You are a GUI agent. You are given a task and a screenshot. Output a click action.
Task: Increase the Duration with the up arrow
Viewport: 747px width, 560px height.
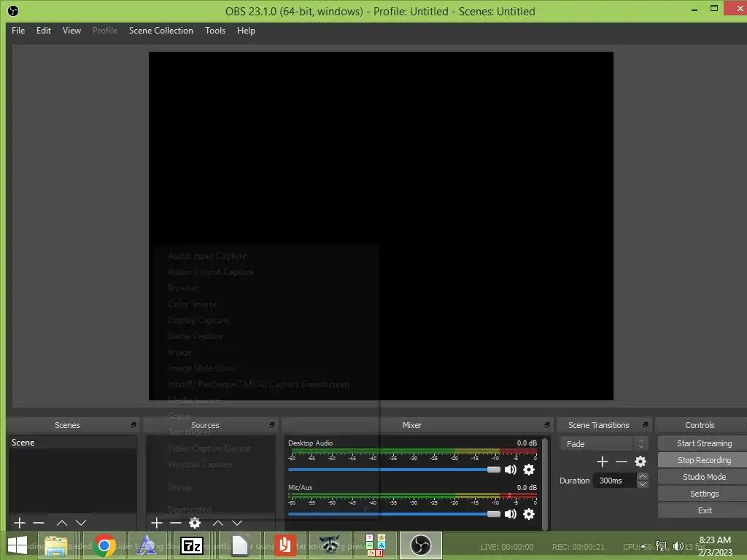click(x=642, y=476)
